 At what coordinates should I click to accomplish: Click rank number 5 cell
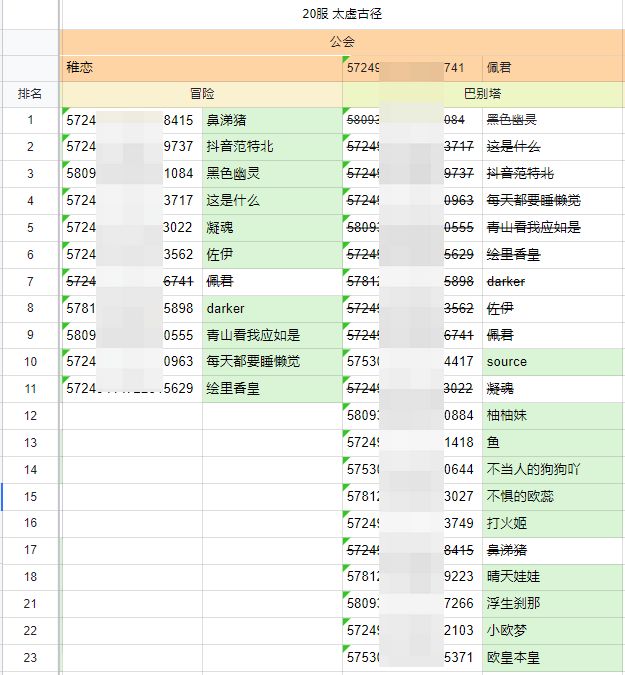[x=30, y=228]
